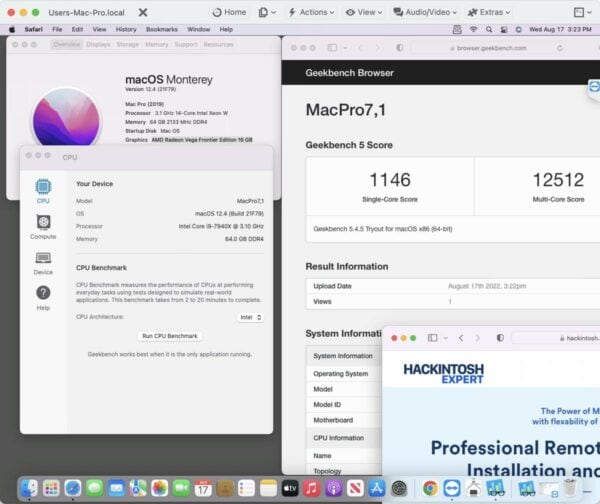600x504 pixels.
Task: Open Calendar from the Dock
Action: pos(203,488)
